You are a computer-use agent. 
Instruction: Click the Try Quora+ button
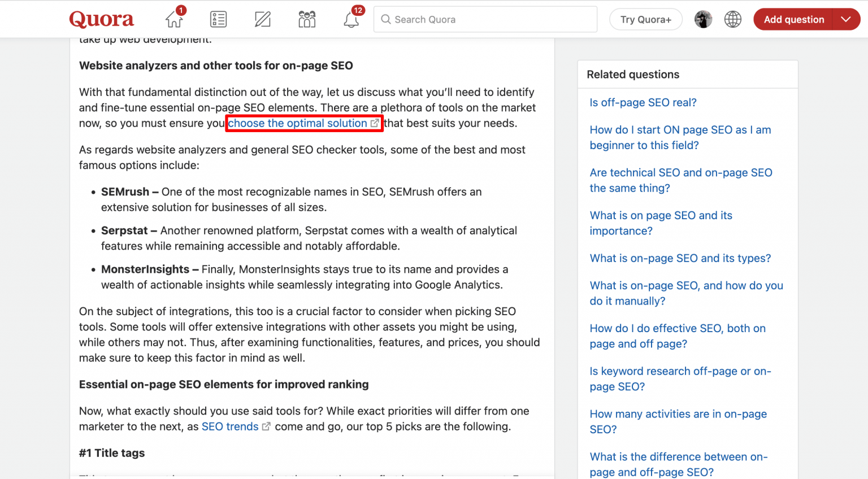645,19
